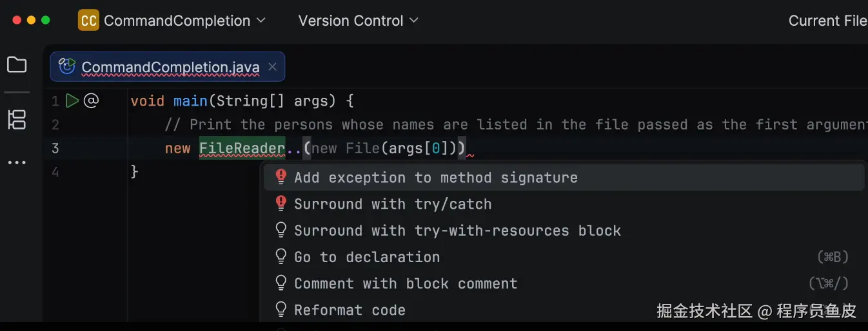Click the red error bulb beside Add exception
868x331 pixels.
coord(281,177)
